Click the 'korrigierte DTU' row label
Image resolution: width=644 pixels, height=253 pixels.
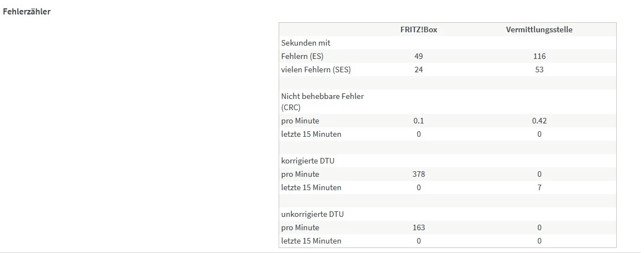coord(308,161)
